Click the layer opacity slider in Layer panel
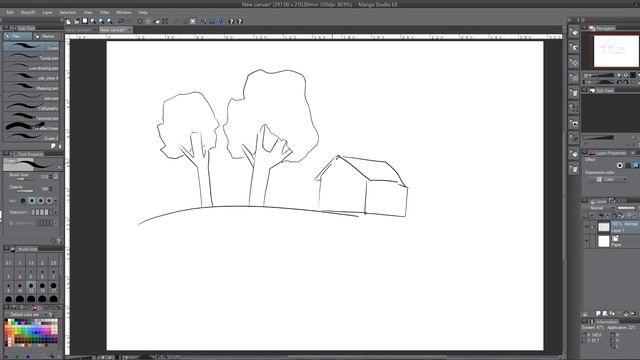640x360 pixels. click(x=626, y=208)
